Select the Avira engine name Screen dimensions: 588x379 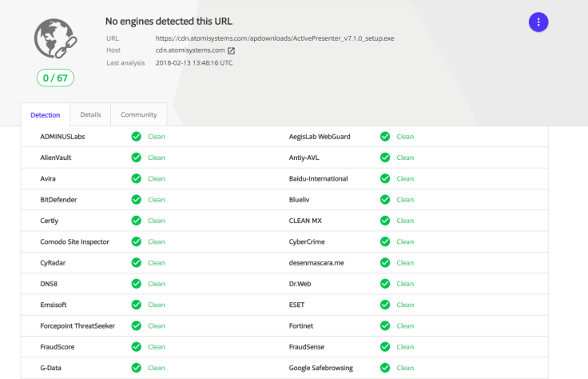point(48,178)
